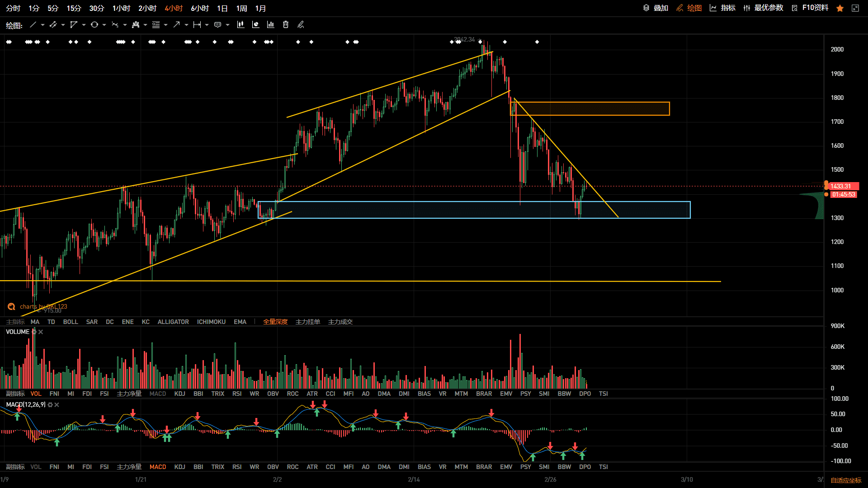
Task: Click 自适应坐标 auto-scale option
Action: [x=846, y=480]
